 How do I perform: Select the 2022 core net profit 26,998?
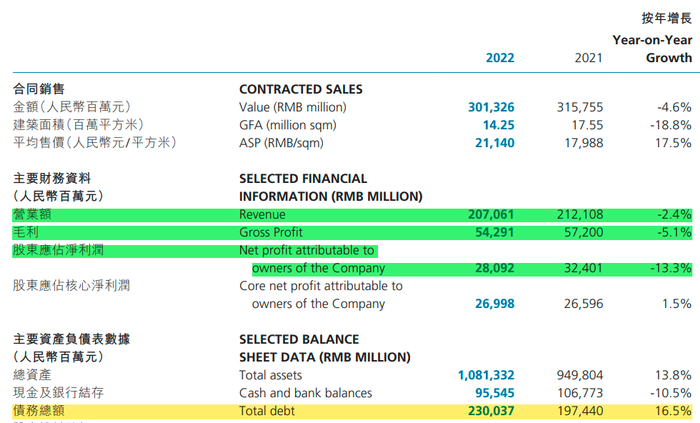click(x=496, y=304)
